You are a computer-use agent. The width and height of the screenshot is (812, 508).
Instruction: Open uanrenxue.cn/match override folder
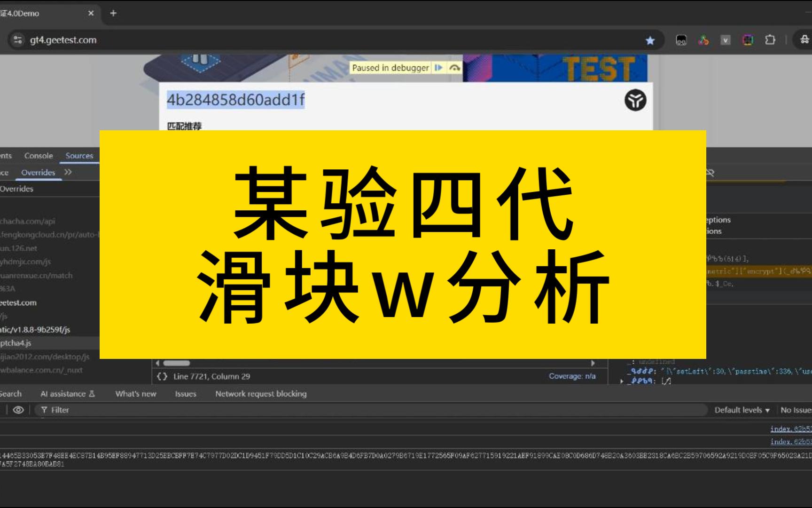point(36,275)
